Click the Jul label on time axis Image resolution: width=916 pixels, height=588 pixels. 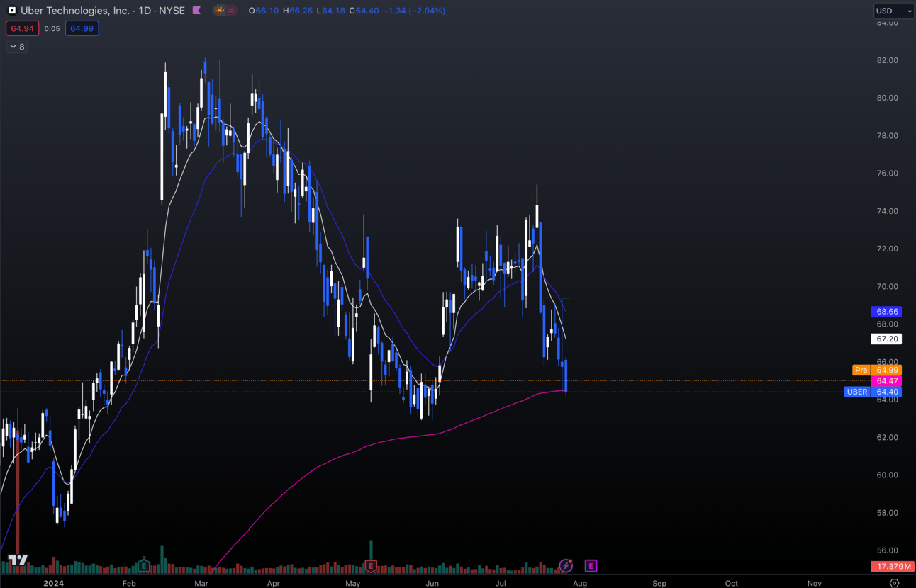(501, 584)
